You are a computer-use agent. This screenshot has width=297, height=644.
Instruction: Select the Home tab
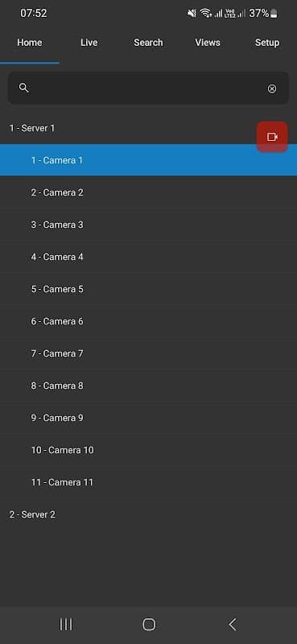[x=30, y=43]
